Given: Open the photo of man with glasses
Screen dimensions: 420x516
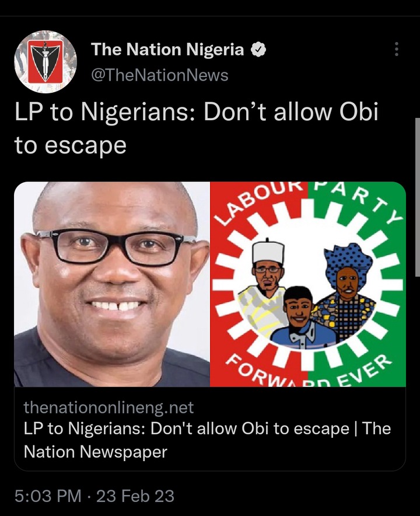Looking at the screenshot, I should click(x=112, y=284).
